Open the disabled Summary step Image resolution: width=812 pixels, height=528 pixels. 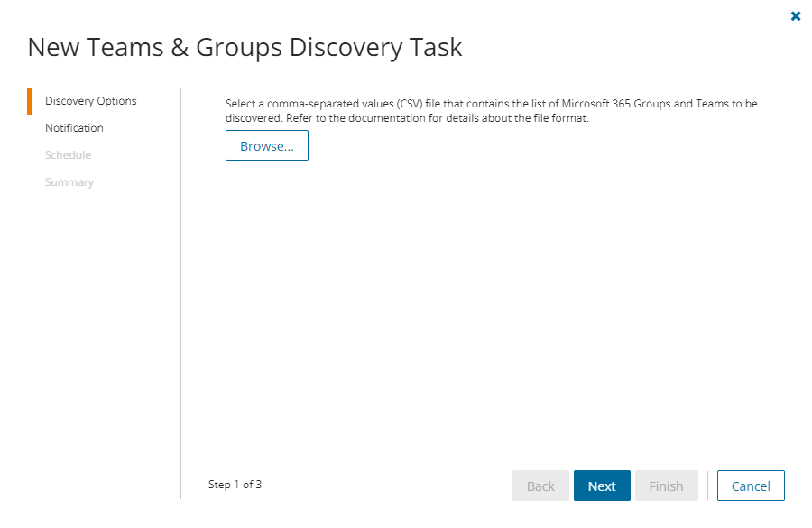(x=69, y=182)
